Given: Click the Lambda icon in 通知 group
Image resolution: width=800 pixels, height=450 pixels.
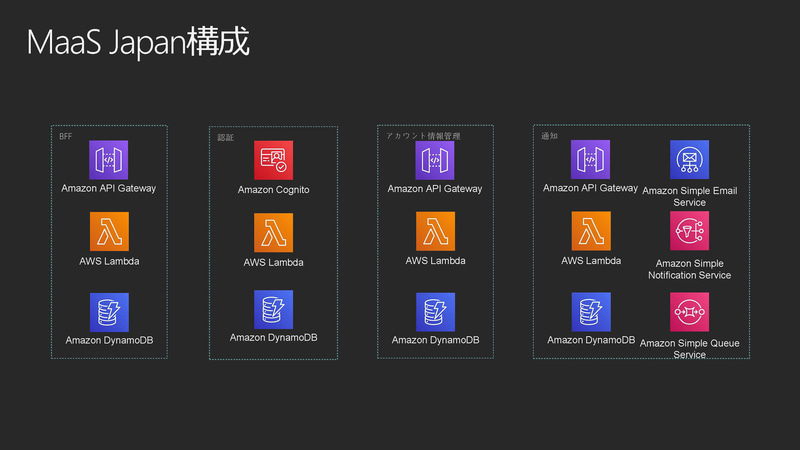Looking at the screenshot, I should click(591, 231).
